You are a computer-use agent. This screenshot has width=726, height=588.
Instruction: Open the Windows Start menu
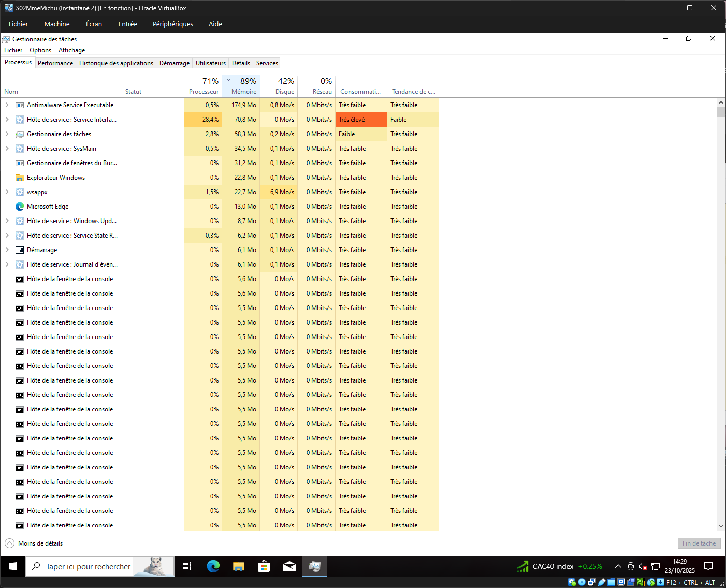pos(13,566)
